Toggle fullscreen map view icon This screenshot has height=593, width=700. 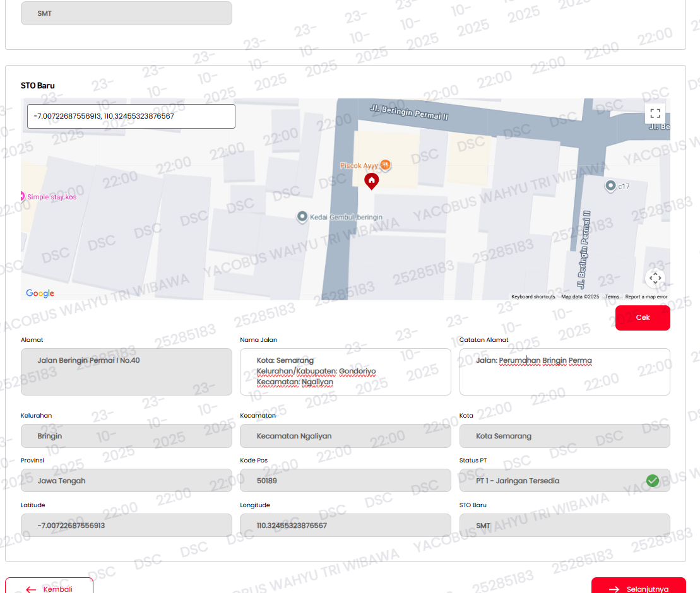point(655,114)
